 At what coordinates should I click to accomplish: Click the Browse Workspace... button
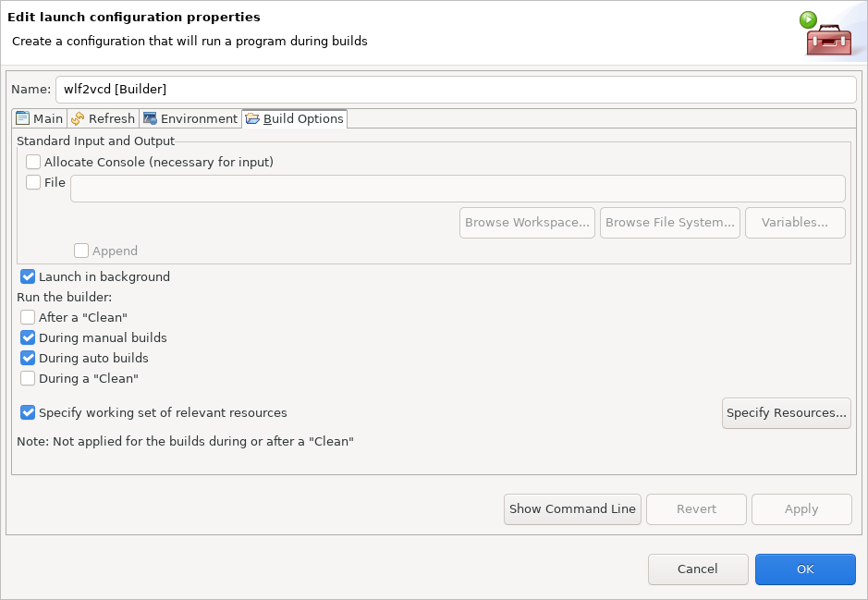click(x=527, y=223)
